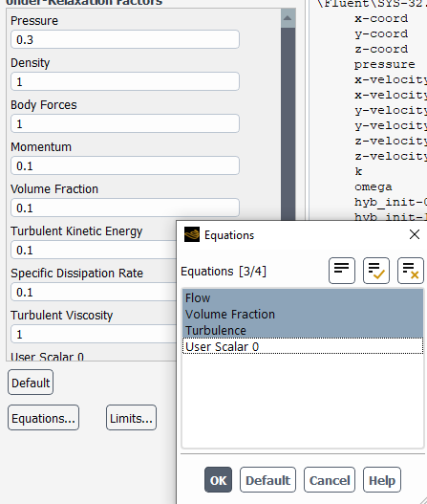This screenshot has width=427, height=504.
Task: Click the Specific Dissipation Rate input field
Action: click(x=94, y=293)
